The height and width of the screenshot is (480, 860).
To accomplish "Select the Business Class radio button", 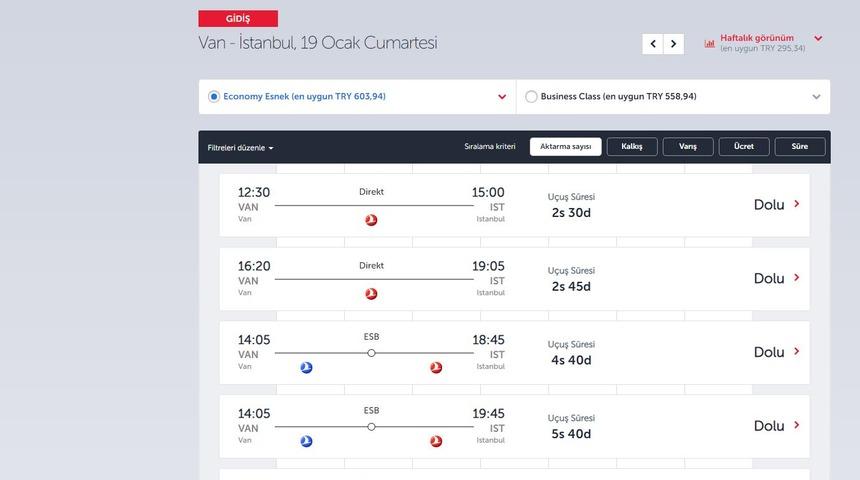I will click(531, 97).
